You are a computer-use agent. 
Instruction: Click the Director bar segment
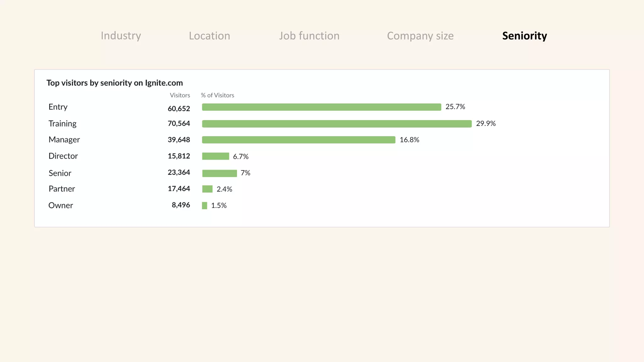[215, 156]
